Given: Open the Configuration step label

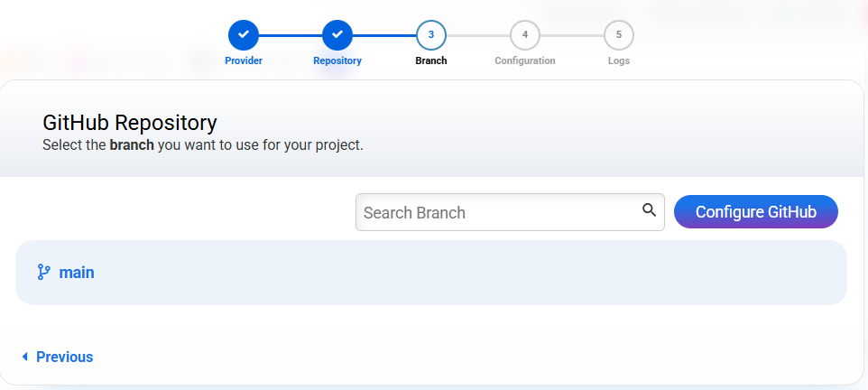Looking at the screenshot, I should 525,61.
